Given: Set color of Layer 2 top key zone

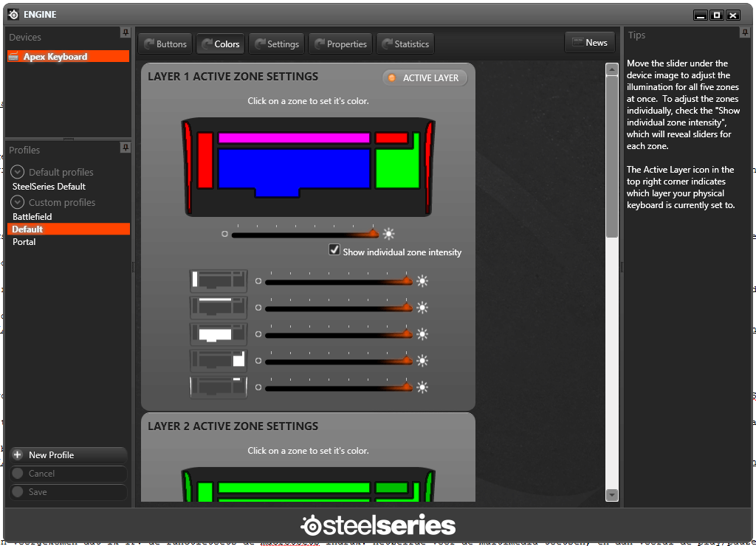Looking at the screenshot, I should (x=294, y=488).
